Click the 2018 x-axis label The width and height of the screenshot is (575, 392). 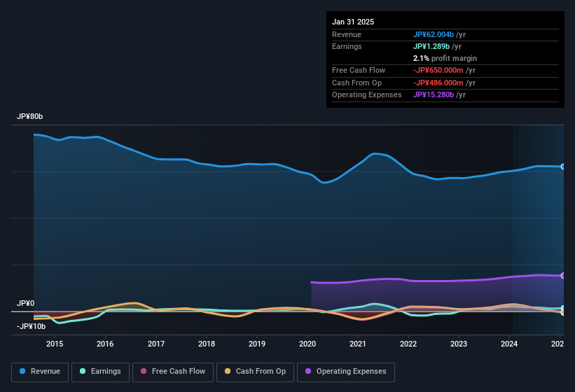point(207,344)
